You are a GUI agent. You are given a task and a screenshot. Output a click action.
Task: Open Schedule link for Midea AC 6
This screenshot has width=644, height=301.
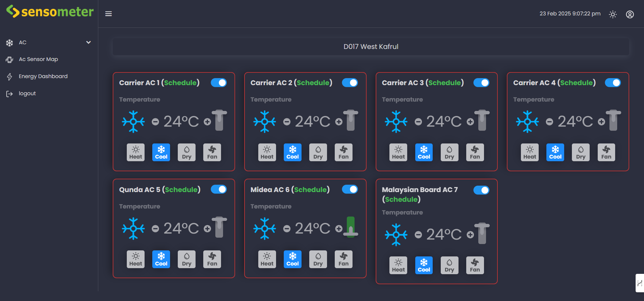click(x=310, y=190)
